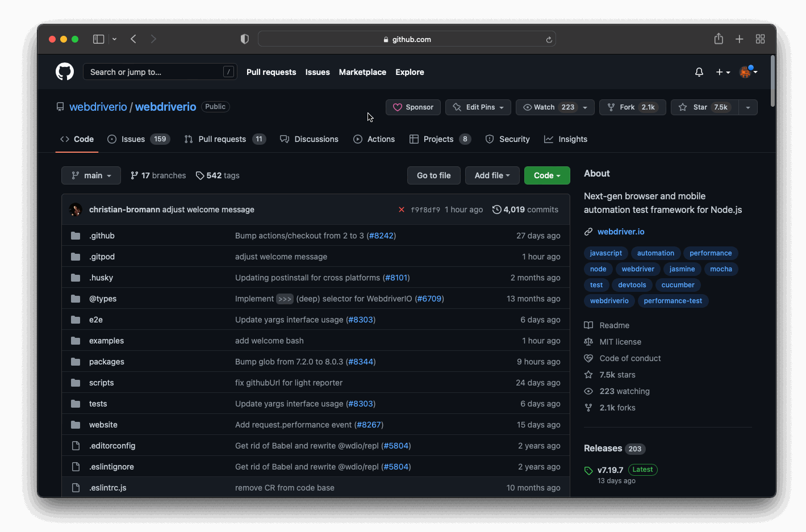The width and height of the screenshot is (806, 532).
Task: Switch to the Pull requests repo tab
Action: (225, 139)
